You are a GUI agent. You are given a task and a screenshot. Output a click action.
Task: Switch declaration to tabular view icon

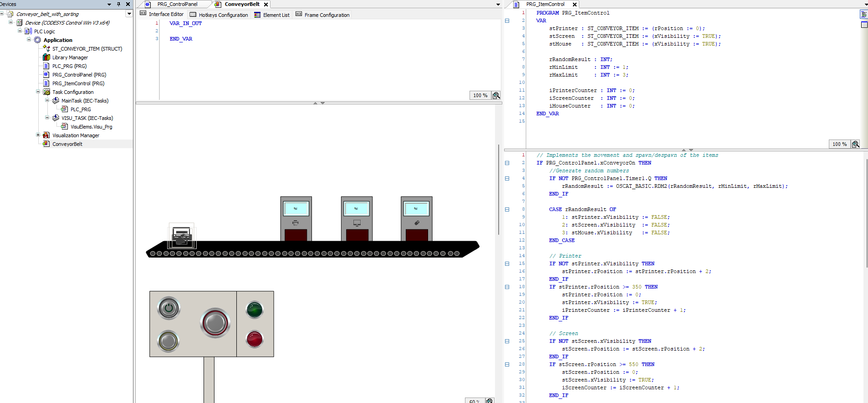click(x=864, y=25)
